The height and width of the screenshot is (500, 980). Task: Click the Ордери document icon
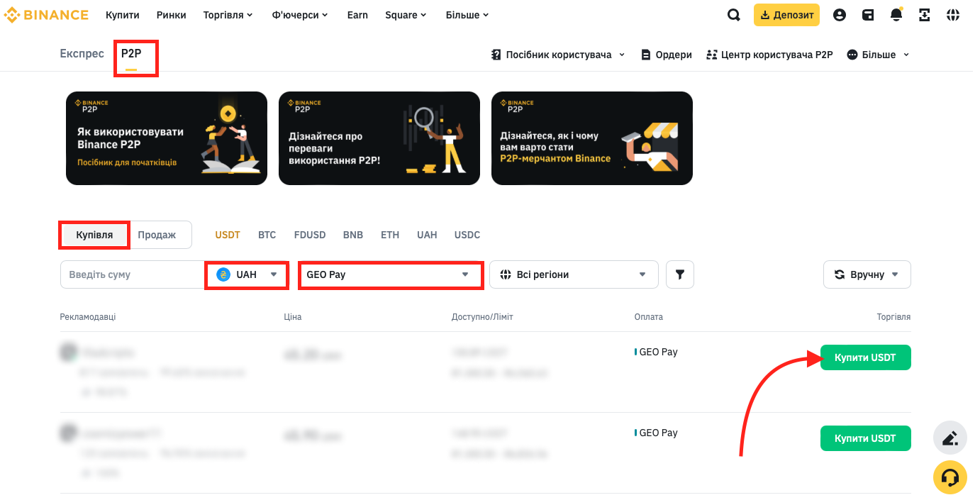click(646, 55)
